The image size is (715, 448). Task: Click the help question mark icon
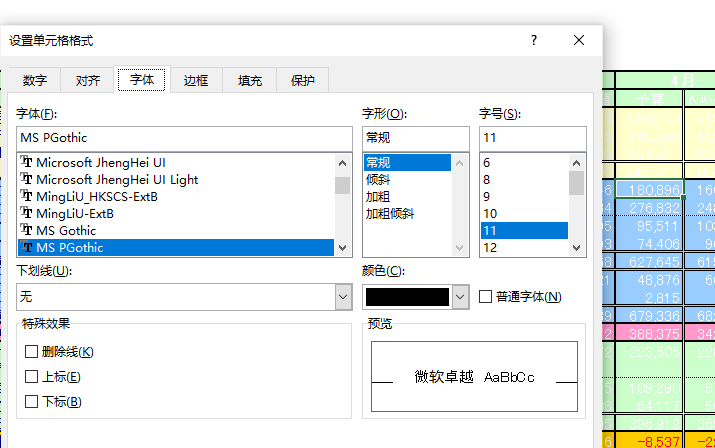[x=534, y=40]
